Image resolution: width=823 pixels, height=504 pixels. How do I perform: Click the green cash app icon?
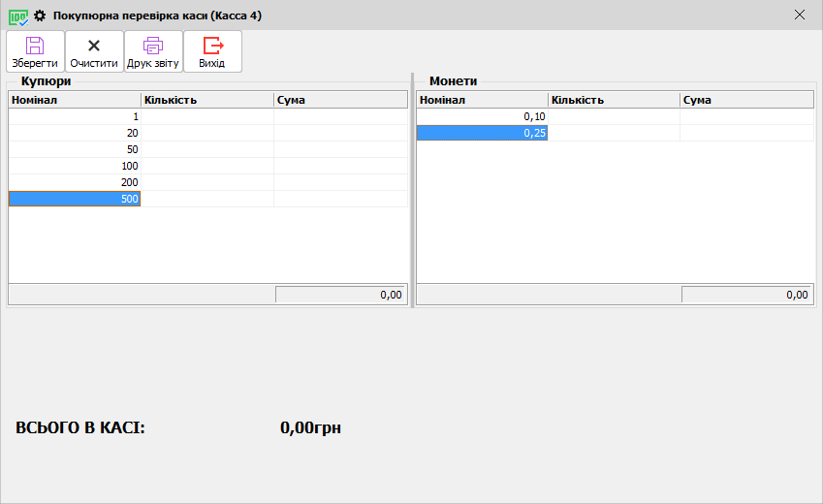click(x=17, y=16)
